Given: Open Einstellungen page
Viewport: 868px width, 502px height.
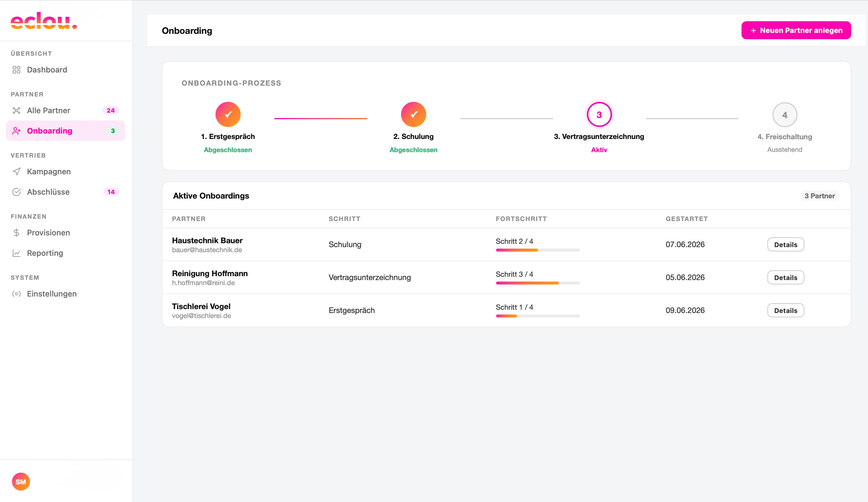Looking at the screenshot, I should [65, 294].
